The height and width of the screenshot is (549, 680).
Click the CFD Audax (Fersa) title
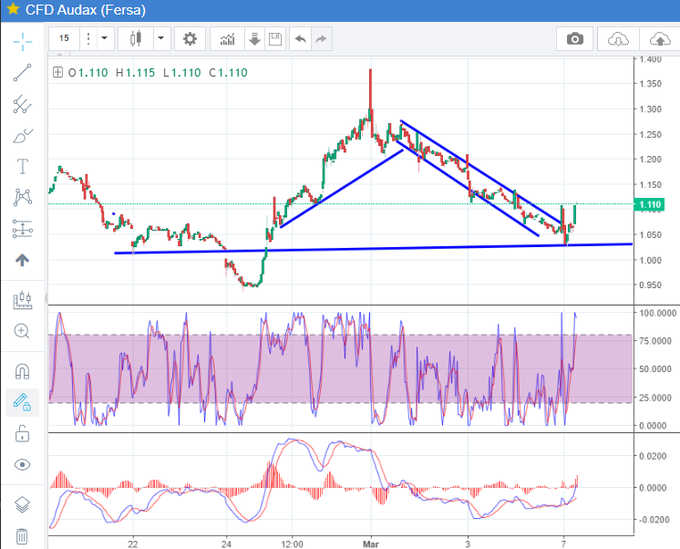85,10
